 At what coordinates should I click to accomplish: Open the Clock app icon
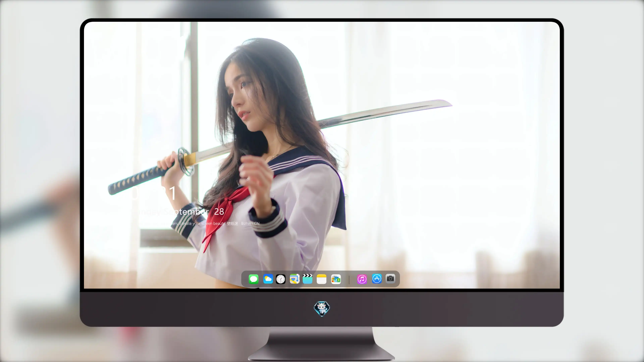coord(281,279)
